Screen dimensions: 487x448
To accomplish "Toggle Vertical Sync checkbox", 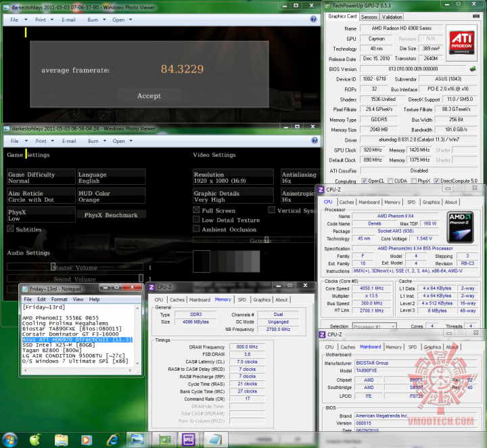I will click(x=271, y=210).
